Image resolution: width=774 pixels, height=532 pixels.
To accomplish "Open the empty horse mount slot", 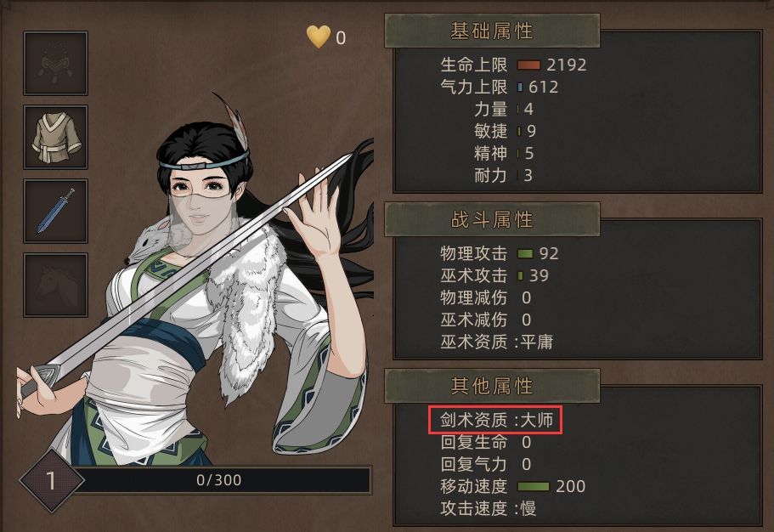I will click(55, 285).
